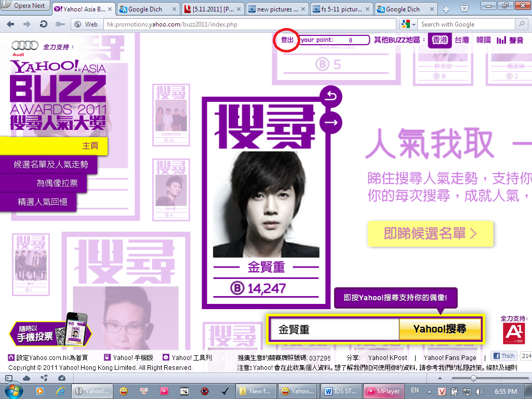Open the Windows Media Player taskbar icon
This screenshot has width=532, height=399.
39,391
